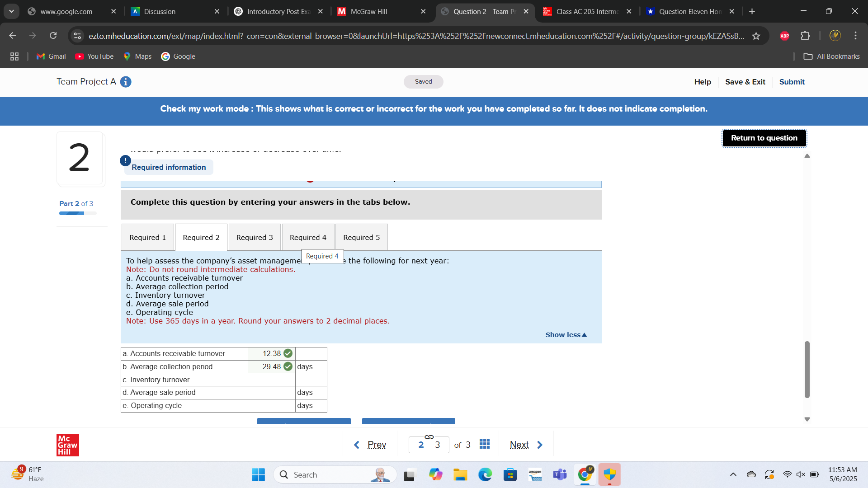Collapse instructions using Show less

pyautogui.click(x=566, y=335)
